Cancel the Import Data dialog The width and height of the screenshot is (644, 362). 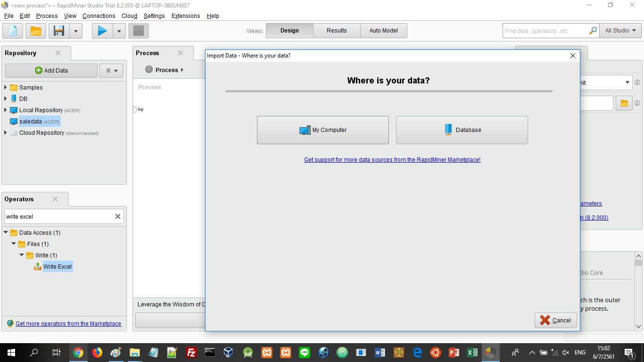(x=556, y=320)
